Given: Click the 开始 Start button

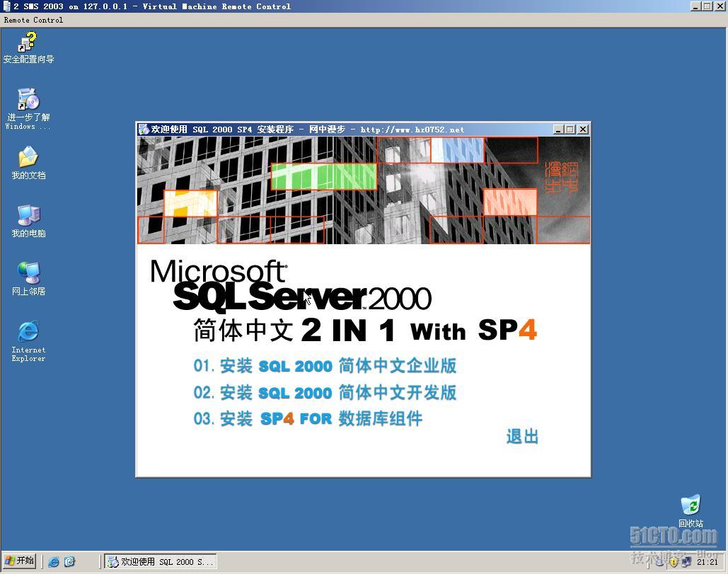Looking at the screenshot, I should pyautogui.click(x=20, y=561).
